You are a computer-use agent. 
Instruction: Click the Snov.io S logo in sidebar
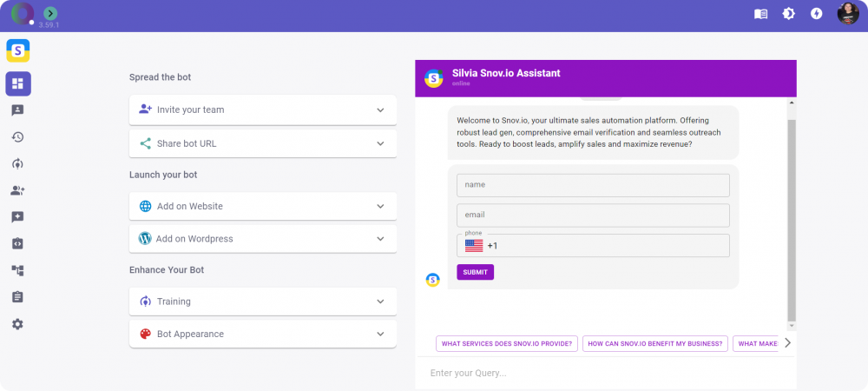pos(17,51)
